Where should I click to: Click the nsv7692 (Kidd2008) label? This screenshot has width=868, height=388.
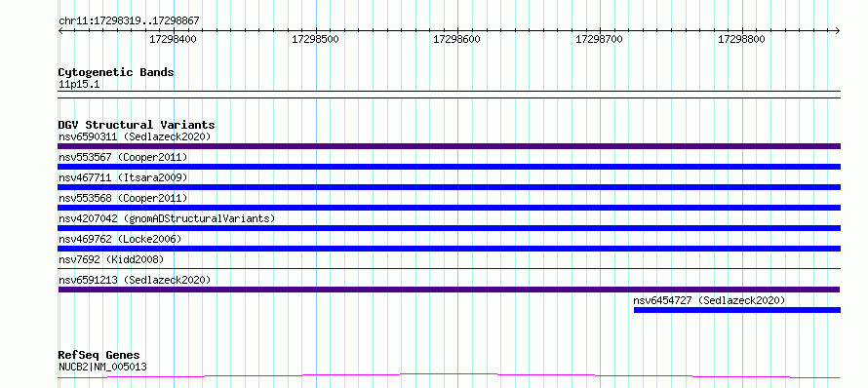[111, 259]
